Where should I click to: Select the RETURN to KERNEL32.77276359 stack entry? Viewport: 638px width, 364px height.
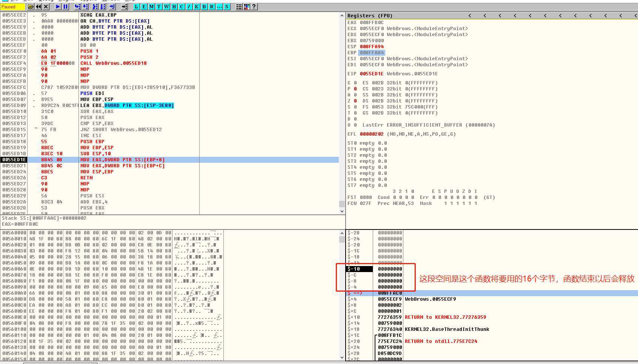445,317
